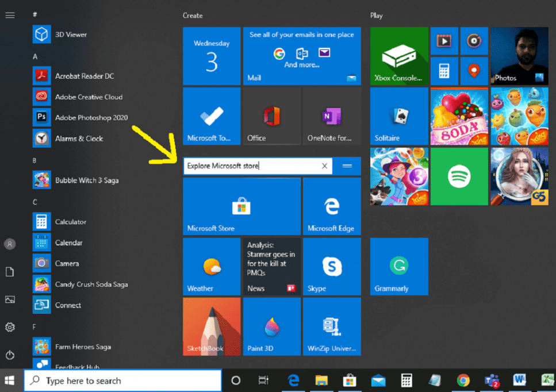Image resolution: width=556 pixels, height=392 pixels.
Task: Open Adobe Creative Cloud
Action: pyautogui.click(x=78, y=97)
